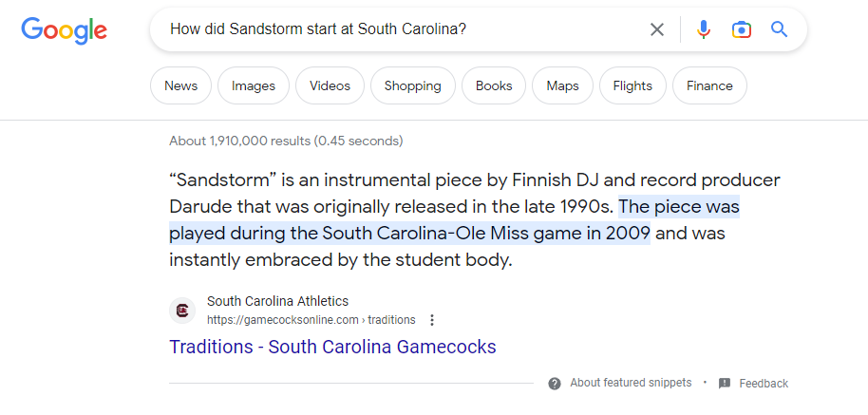Submit search with magnifying glass icon
868x415 pixels.
(x=779, y=28)
